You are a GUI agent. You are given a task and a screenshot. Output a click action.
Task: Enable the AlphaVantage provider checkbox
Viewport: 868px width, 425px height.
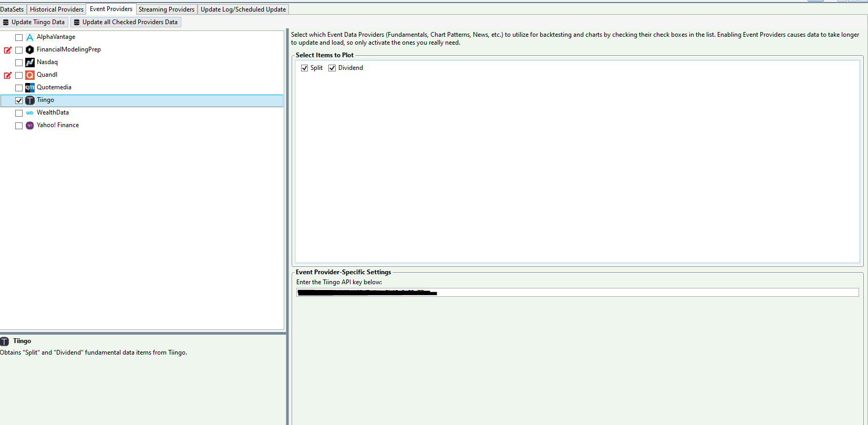pos(19,37)
